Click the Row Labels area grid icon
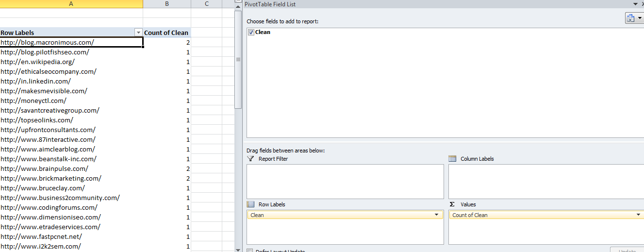The width and height of the screenshot is (644, 252). coord(250,204)
